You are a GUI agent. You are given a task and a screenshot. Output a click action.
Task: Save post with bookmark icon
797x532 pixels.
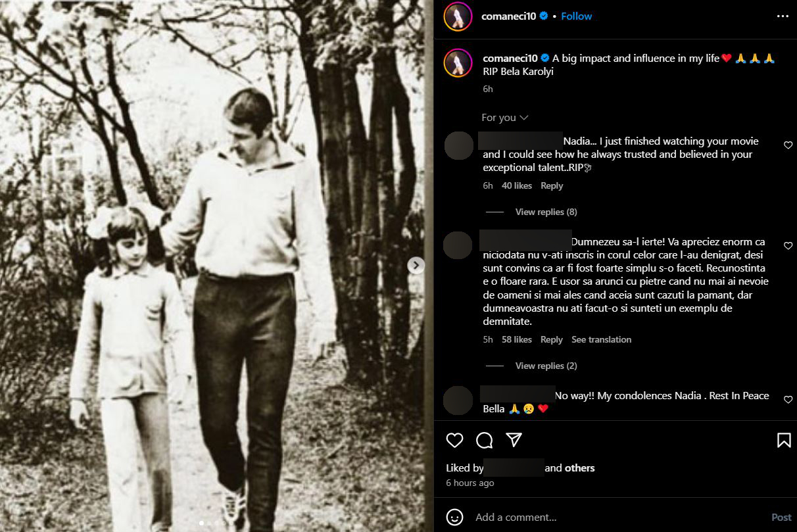[784, 440]
